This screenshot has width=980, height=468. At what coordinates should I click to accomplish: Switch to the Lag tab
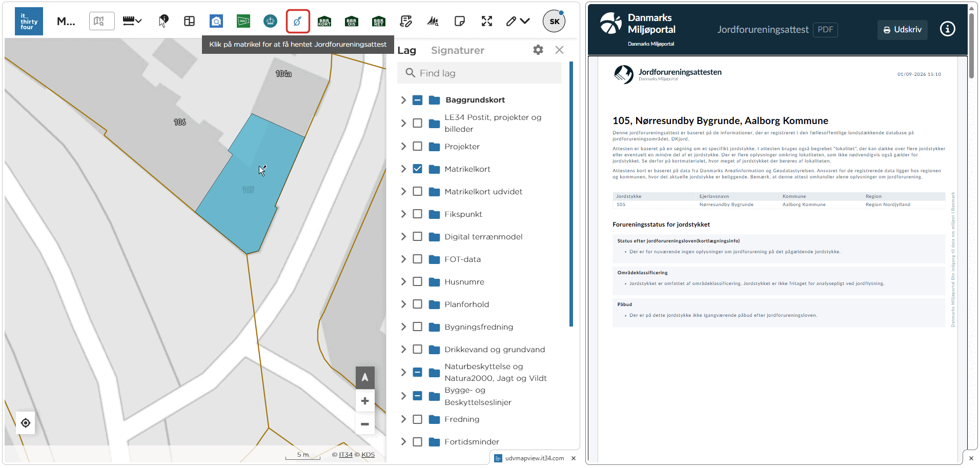407,50
